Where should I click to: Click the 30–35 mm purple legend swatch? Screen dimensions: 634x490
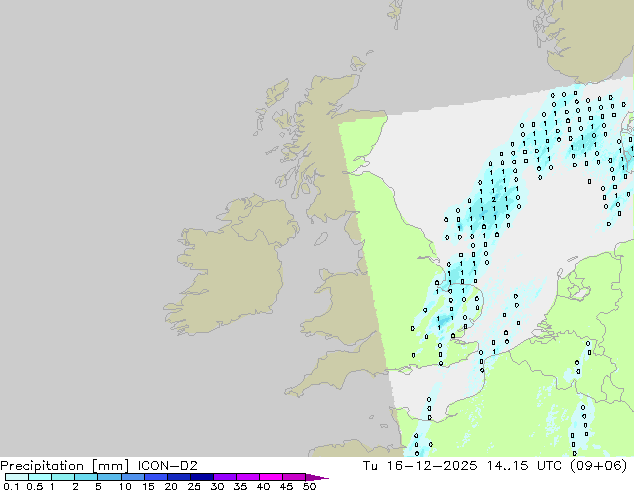tap(225, 477)
